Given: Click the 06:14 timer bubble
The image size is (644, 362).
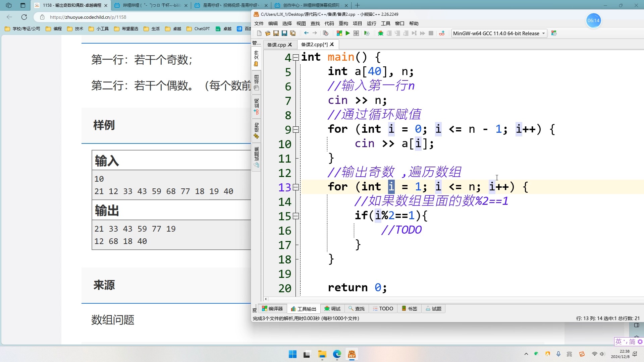Looking at the screenshot, I should pyautogui.click(x=593, y=21).
